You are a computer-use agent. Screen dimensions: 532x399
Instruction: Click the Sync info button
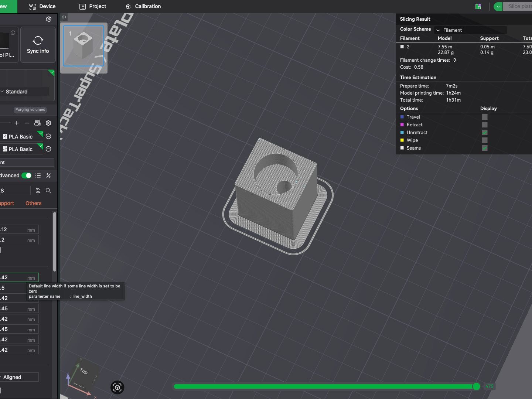(38, 45)
